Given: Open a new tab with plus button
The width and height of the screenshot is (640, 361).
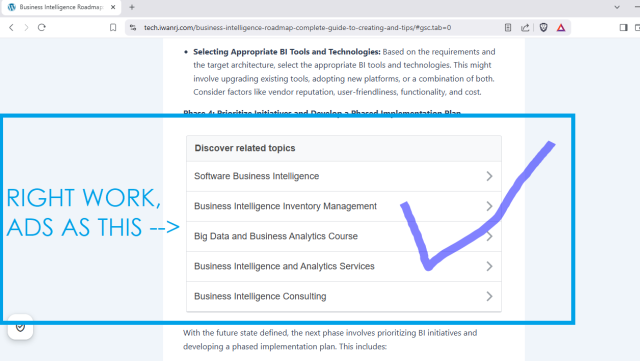Looking at the screenshot, I should tap(132, 7).
